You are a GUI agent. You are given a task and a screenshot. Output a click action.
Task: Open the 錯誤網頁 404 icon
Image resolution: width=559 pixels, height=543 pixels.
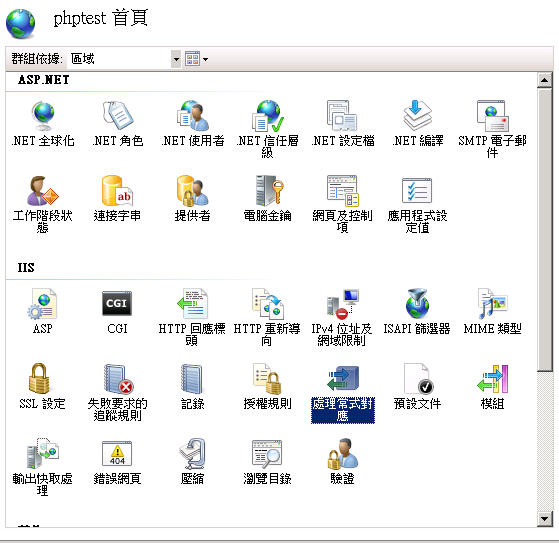117,454
